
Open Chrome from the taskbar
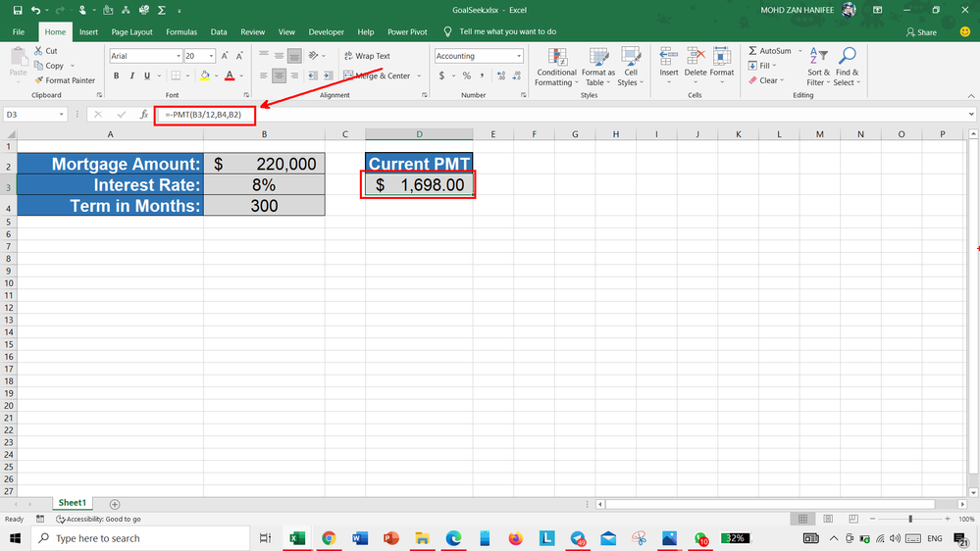pos(329,538)
